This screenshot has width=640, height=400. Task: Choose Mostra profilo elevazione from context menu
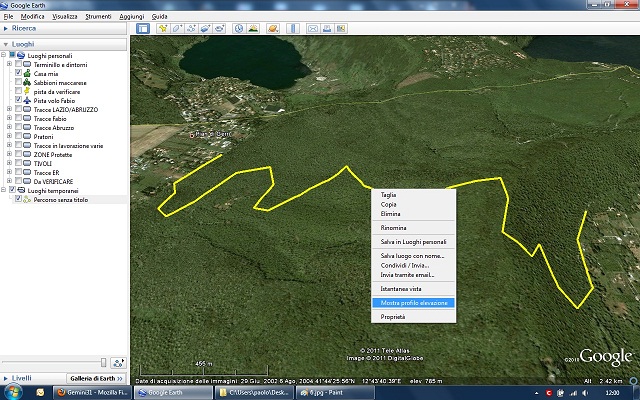pyautogui.click(x=413, y=303)
